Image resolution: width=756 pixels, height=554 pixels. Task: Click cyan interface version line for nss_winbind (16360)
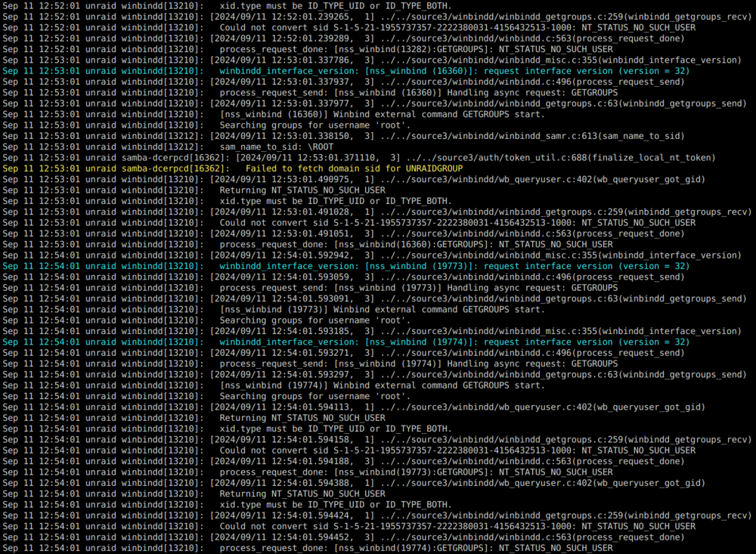click(345, 71)
